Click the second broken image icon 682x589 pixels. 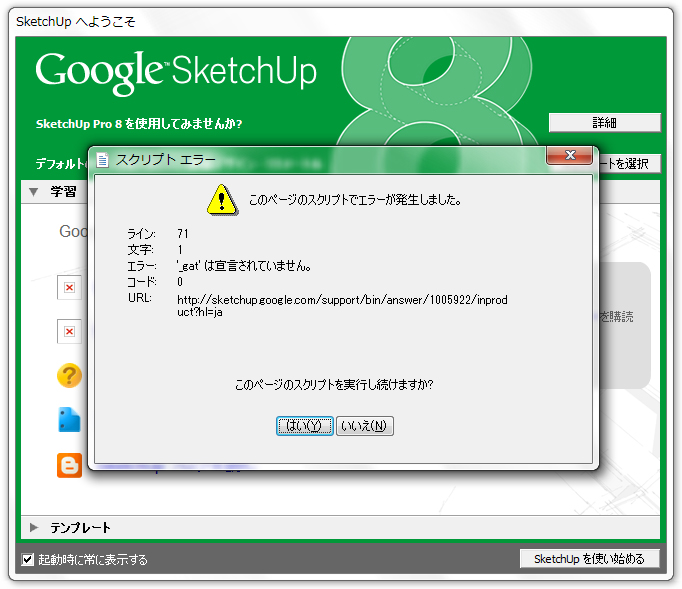click(x=69, y=331)
